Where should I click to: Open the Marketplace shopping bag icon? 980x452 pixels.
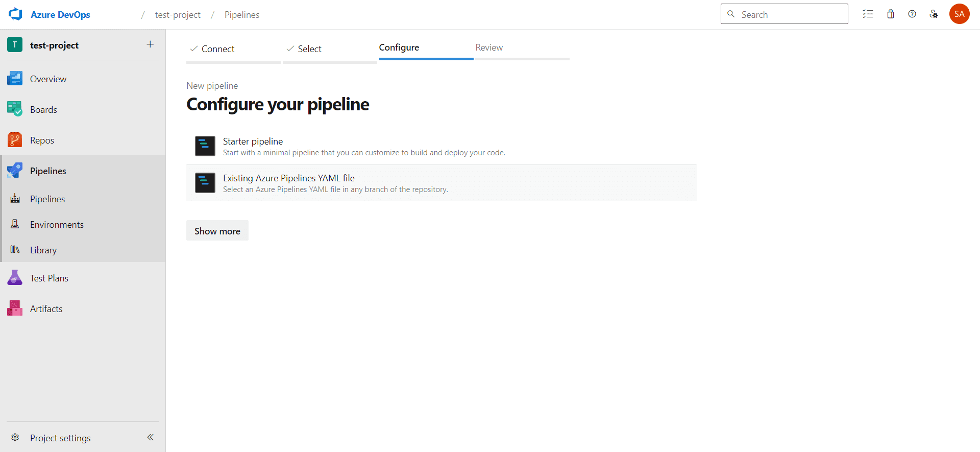tap(891, 14)
